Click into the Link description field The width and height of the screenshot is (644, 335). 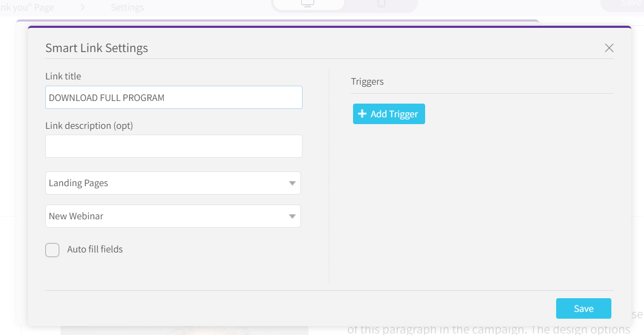click(174, 146)
